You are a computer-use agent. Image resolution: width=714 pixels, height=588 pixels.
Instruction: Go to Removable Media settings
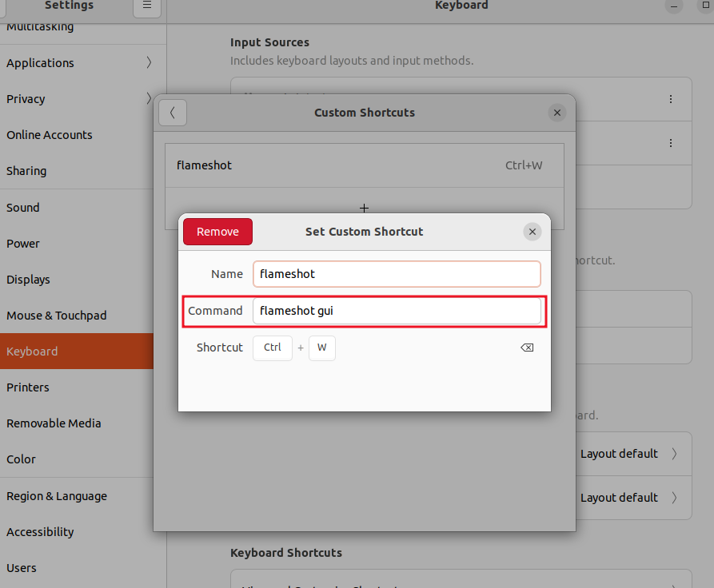coord(77,423)
